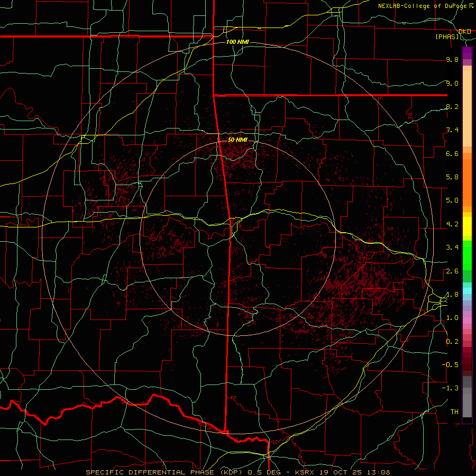This screenshot has width=476, height=476.
Task: Click the TH threshold label
Action: 454,412
